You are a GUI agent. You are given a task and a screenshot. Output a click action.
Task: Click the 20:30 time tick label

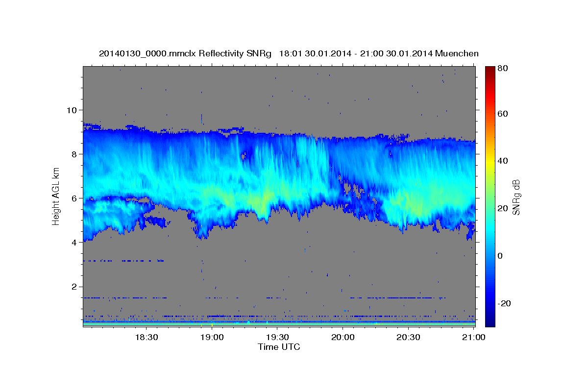(x=408, y=337)
